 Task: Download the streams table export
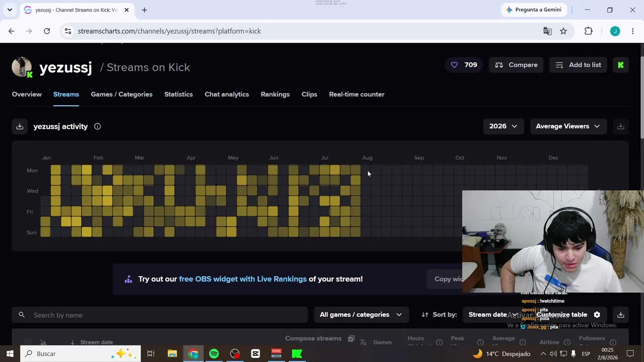pyautogui.click(x=621, y=315)
